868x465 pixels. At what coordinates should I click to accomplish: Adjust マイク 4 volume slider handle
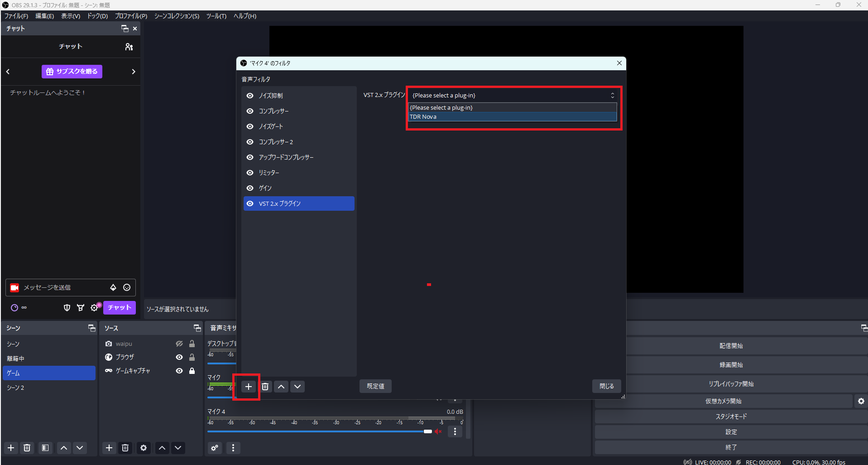(428, 431)
